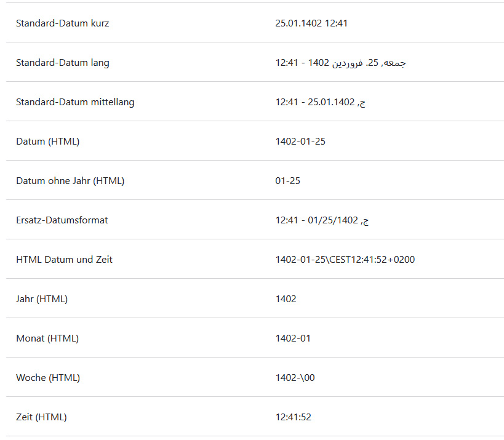This screenshot has height=440, width=504.
Task: Click the time value 12:41:52
Action: tap(293, 417)
